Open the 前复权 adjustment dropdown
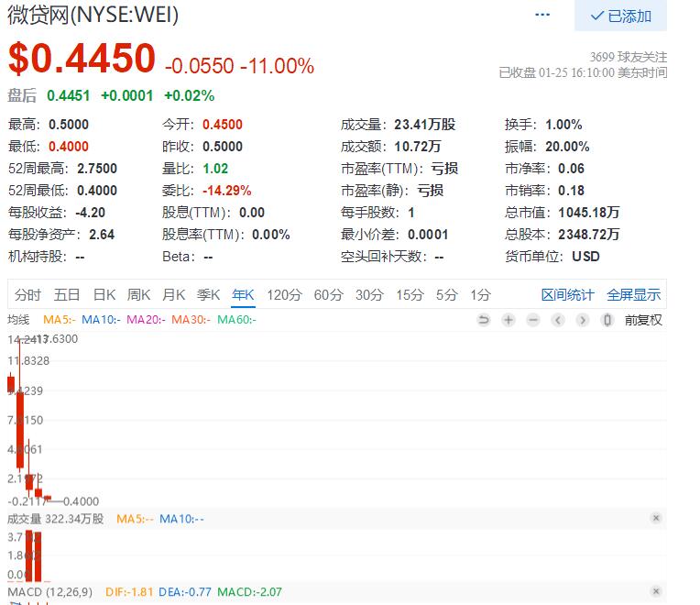 pos(643,320)
